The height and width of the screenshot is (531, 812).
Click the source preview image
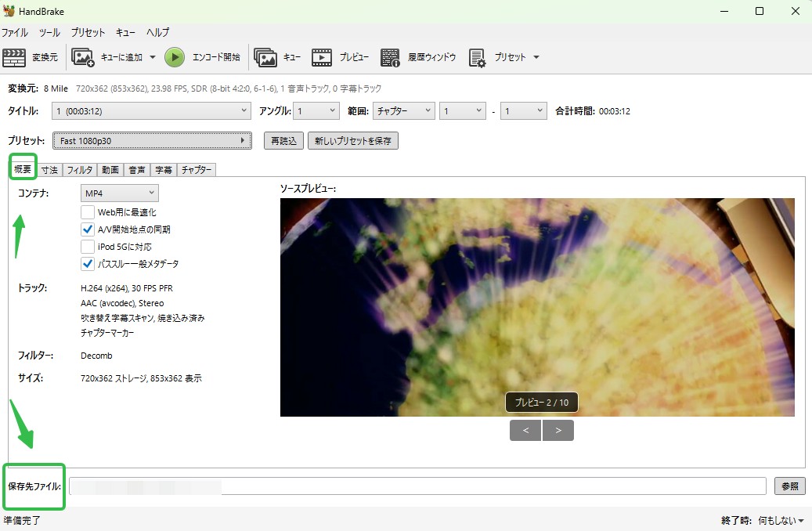pyautogui.click(x=537, y=307)
